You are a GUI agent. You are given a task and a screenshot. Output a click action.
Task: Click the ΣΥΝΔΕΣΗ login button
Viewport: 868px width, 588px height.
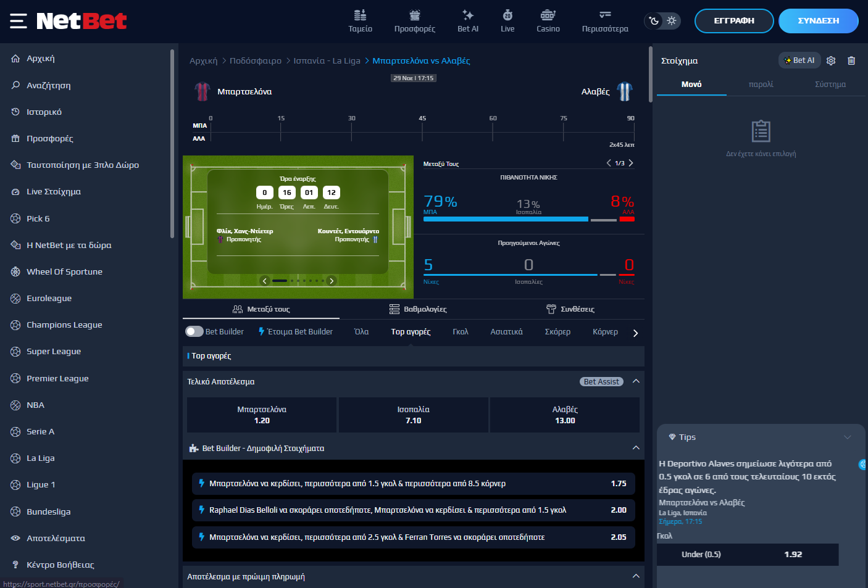pyautogui.click(x=818, y=21)
